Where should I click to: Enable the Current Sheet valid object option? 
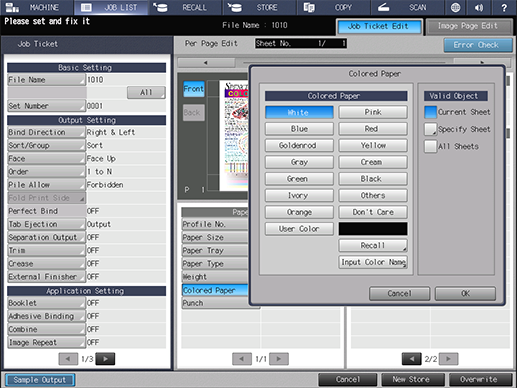tap(430, 112)
